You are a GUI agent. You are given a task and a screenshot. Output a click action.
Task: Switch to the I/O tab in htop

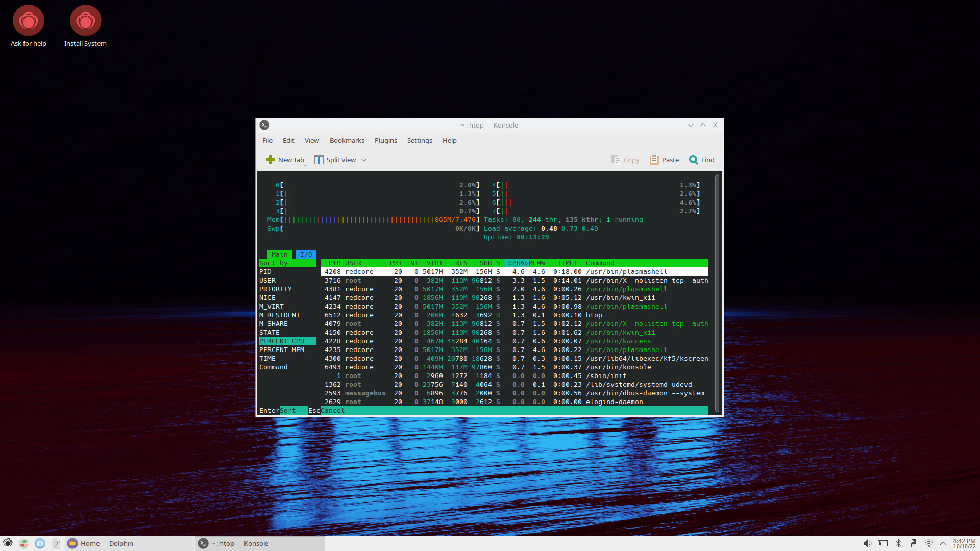click(x=306, y=254)
